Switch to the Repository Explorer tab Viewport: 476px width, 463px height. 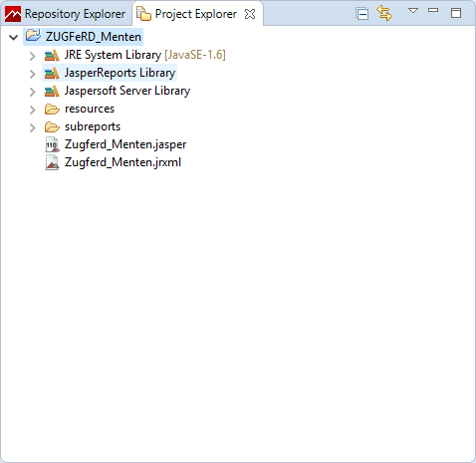tap(66, 14)
